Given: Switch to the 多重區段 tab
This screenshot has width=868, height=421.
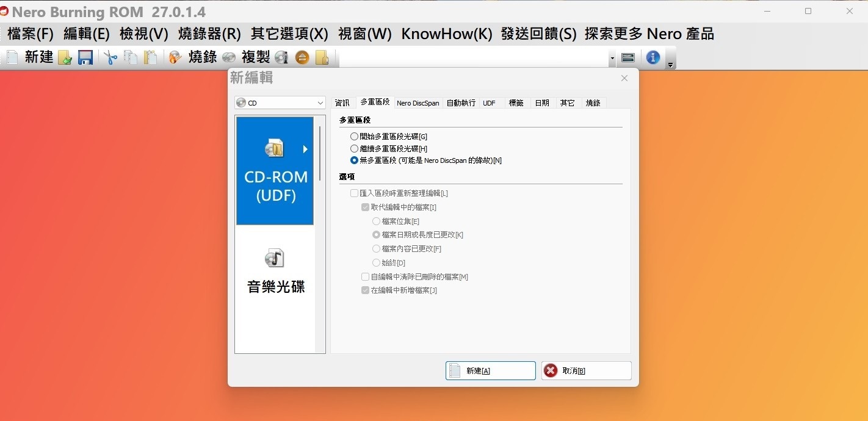Looking at the screenshot, I should (x=375, y=102).
